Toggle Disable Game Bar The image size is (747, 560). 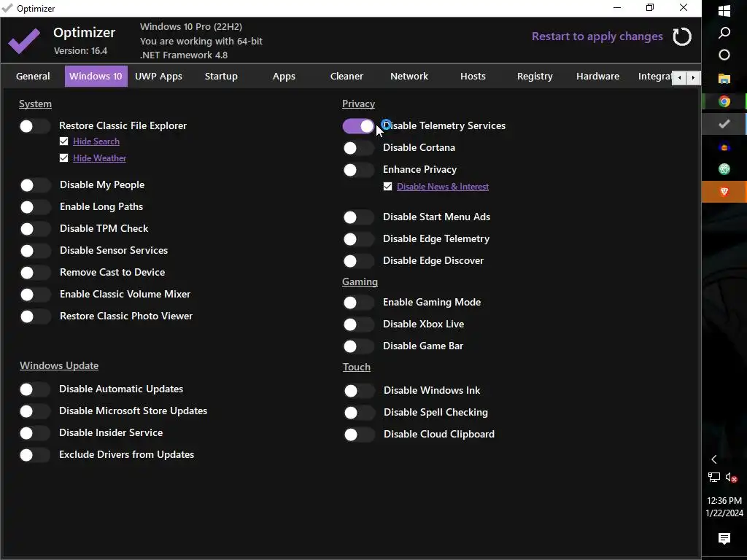358,346
